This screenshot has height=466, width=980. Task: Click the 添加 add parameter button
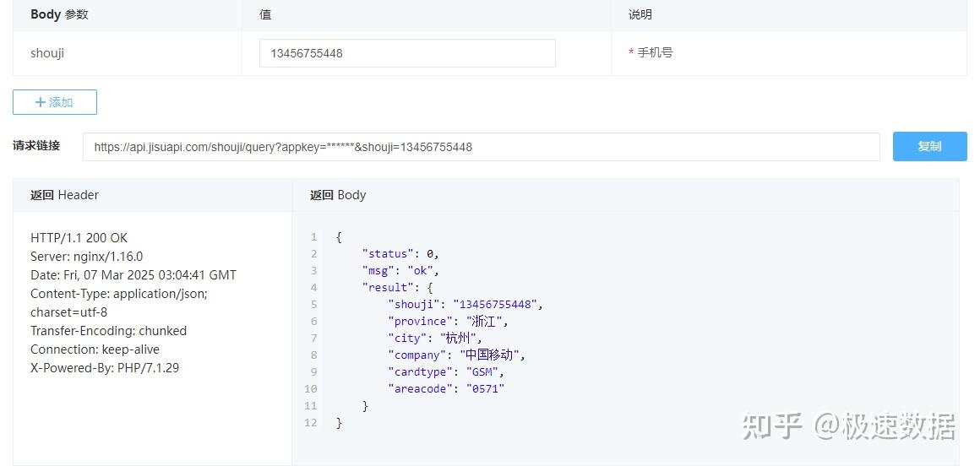pos(55,102)
